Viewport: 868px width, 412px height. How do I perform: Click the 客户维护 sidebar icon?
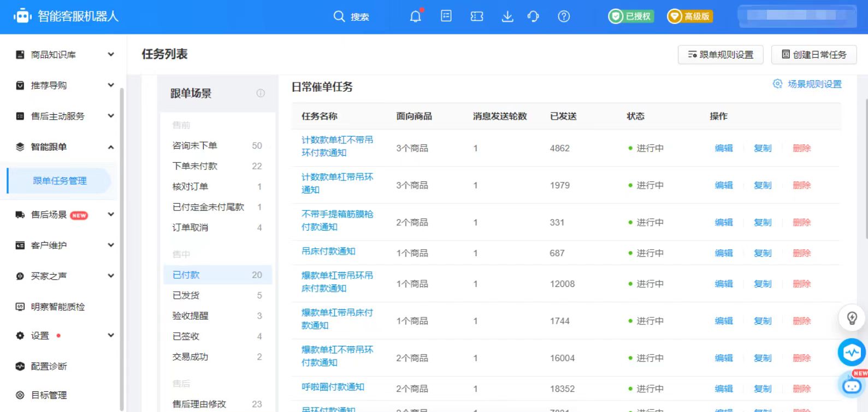[x=20, y=245]
